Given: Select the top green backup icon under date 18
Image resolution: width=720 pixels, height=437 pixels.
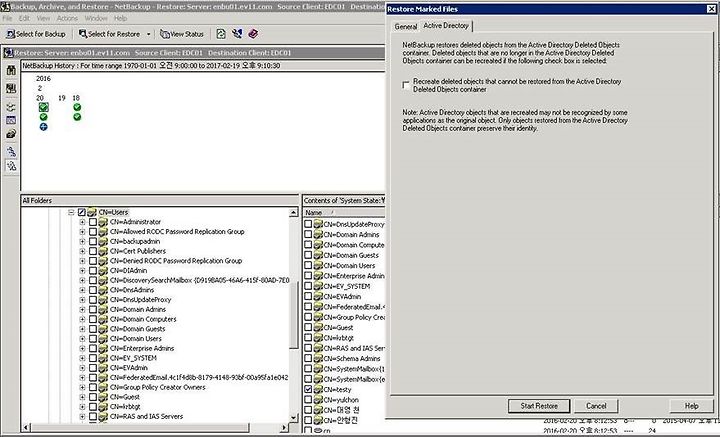Looking at the screenshot, I should tap(77, 107).
